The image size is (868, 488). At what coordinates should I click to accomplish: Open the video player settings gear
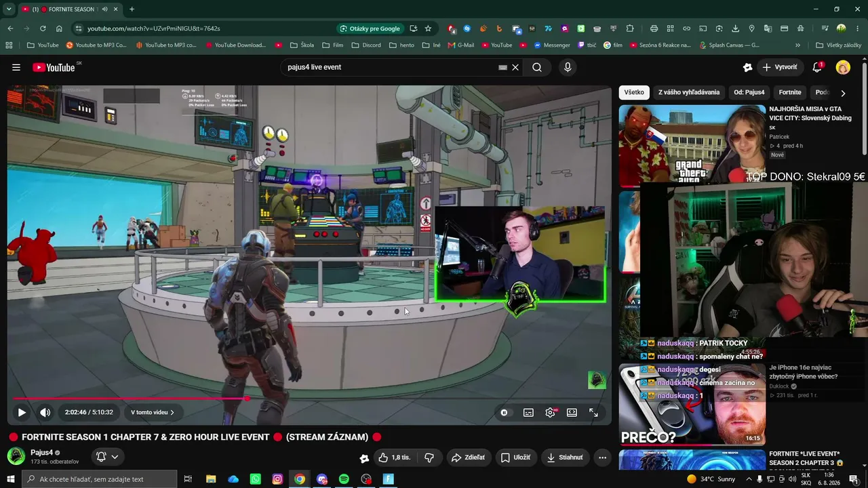click(x=550, y=412)
